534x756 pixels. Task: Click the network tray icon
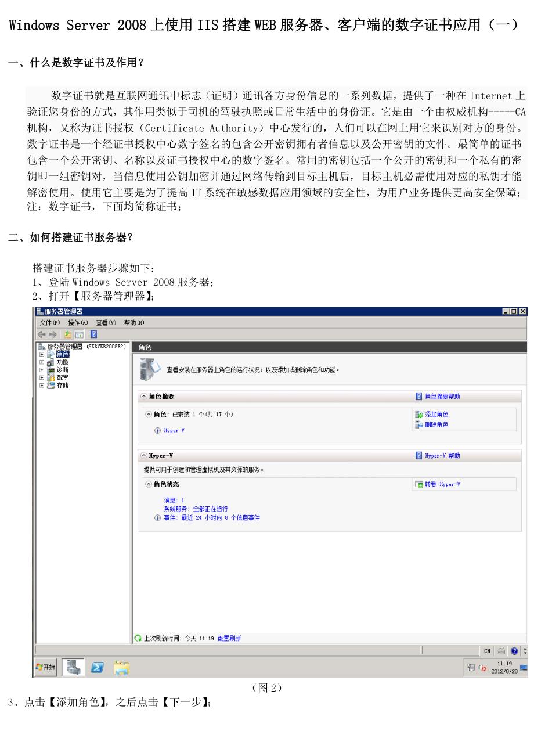(471, 668)
